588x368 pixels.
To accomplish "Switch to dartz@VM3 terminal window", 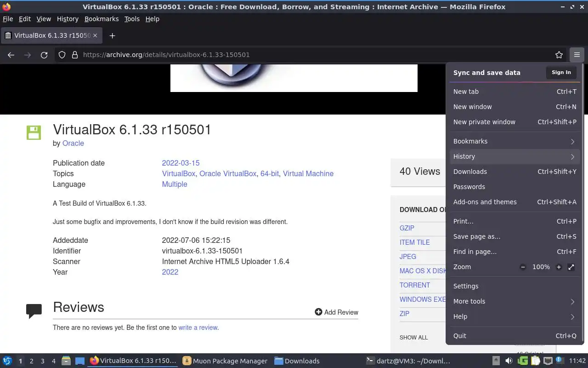I will [408, 361].
